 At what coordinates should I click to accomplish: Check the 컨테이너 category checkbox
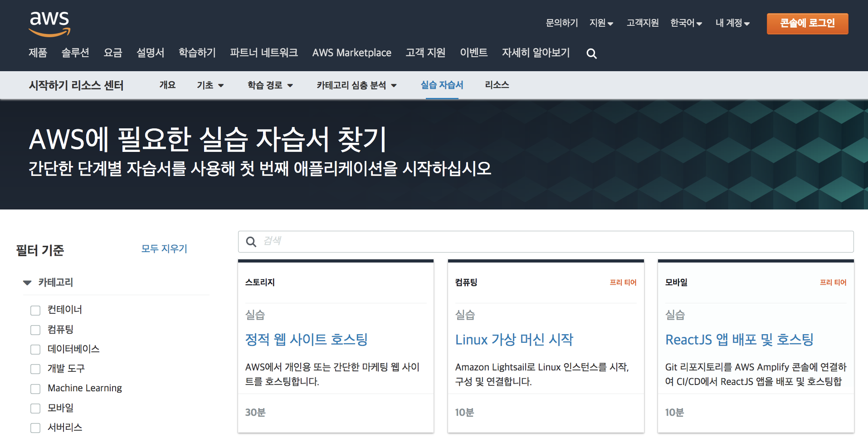[35, 310]
